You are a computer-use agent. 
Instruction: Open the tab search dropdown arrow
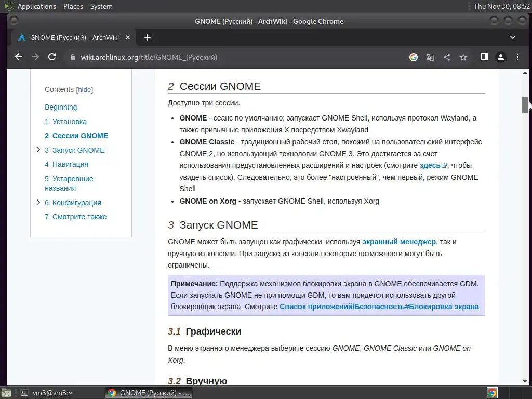coord(513,37)
